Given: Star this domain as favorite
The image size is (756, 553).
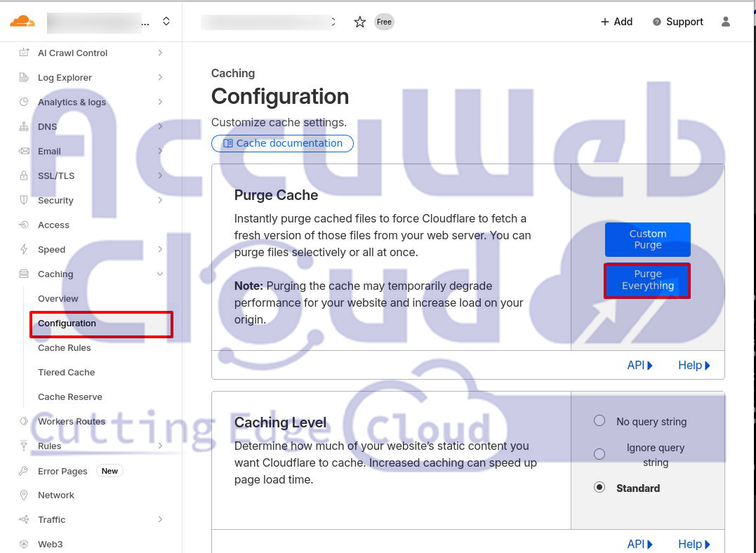Looking at the screenshot, I should tap(359, 22).
